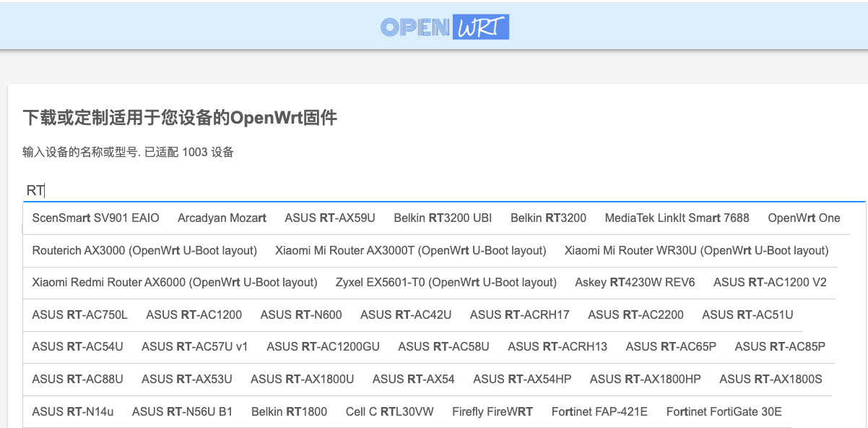Select the Fortinet FortiGate 30E device
Viewport: 868px width, 428px height.
pyautogui.click(x=723, y=411)
